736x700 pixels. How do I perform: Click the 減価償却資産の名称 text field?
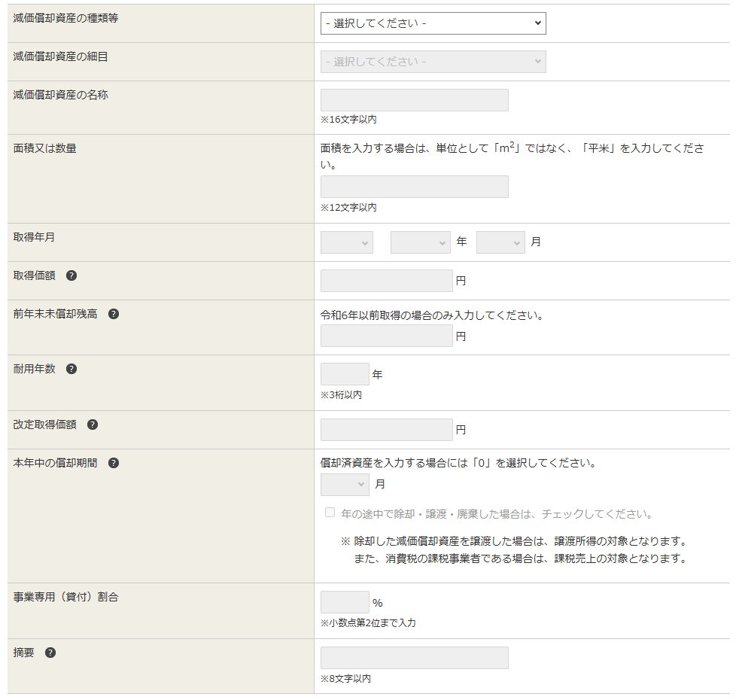tap(414, 100)
